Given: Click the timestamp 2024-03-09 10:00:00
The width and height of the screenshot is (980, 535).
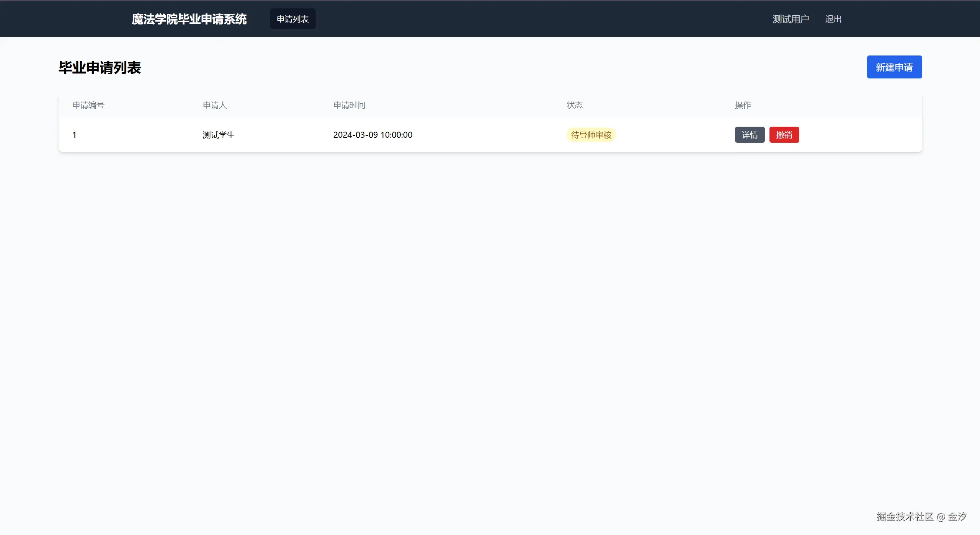Looking at the screenshot, I should tap(372, 135).
